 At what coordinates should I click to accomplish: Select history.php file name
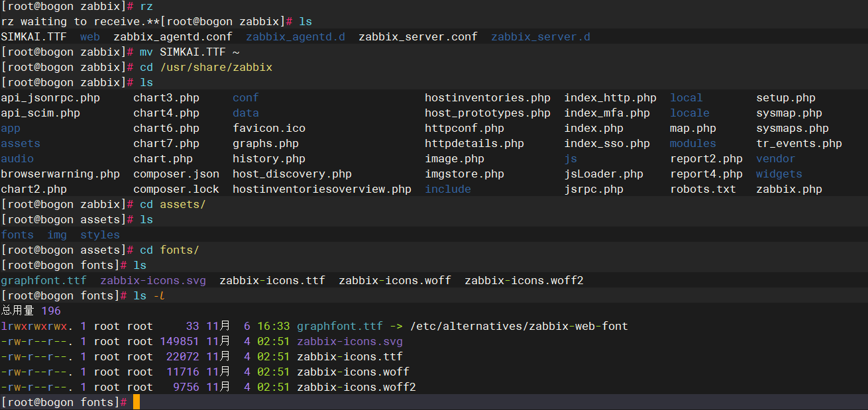[269, 158]
